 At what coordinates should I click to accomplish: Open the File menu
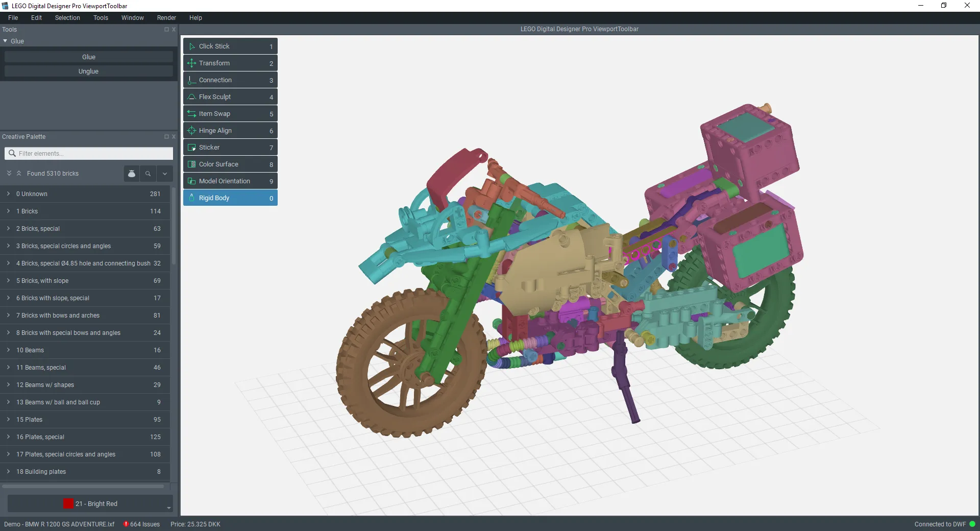pyautogui.click(x=13, y=17)
